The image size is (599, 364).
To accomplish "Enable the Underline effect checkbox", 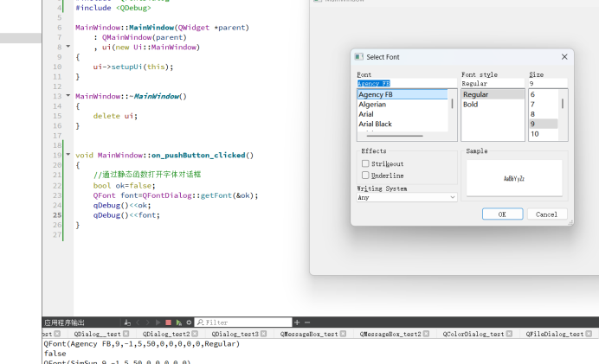I will [365, 176].
